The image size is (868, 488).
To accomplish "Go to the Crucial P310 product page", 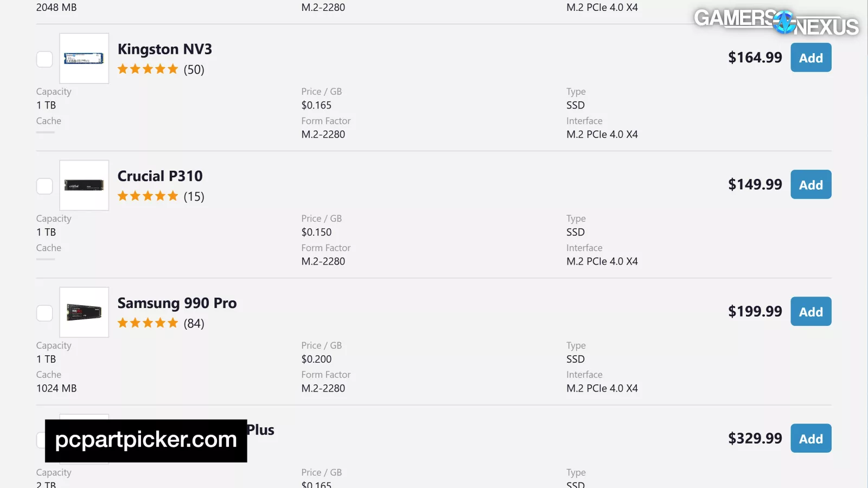I will [x=160, y=176].
